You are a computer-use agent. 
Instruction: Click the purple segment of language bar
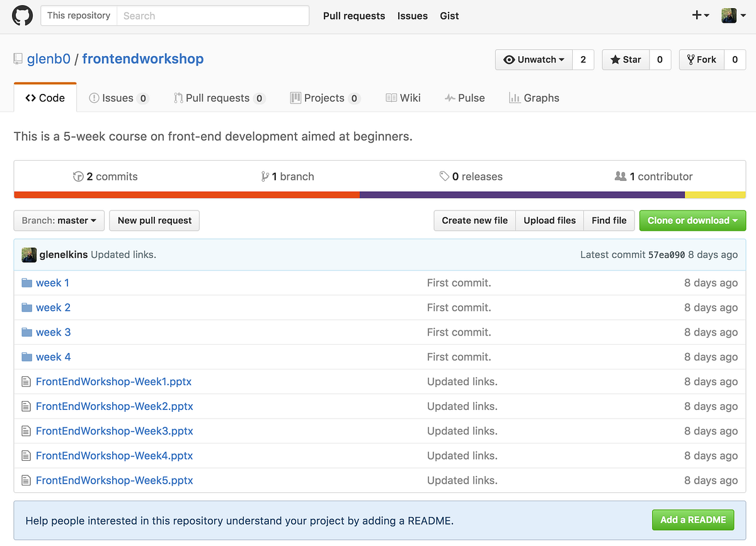tap(522, 195)
